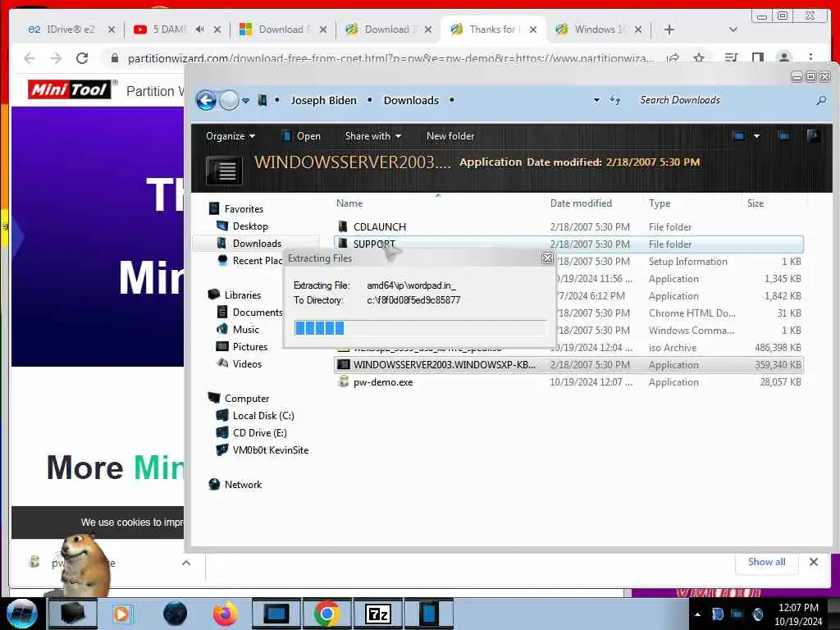Click the Chrome profile avatar icon
This screenshot has height=630, width=840.
[784, 58]
